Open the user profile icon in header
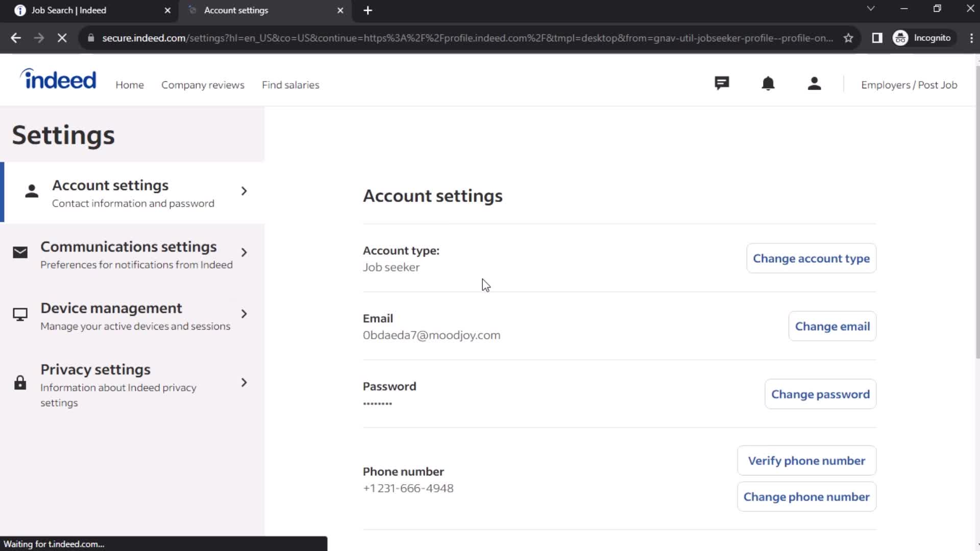This screenshot has width=980, height=551. click(815, 83)
